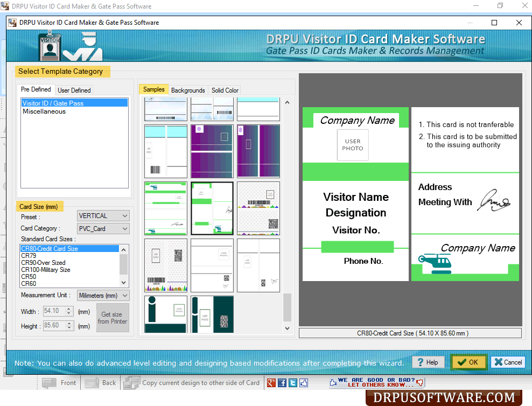The image size is (532, 406).
Task: Click the card sizes list scroll-down arrow
Action: [124, 283]
